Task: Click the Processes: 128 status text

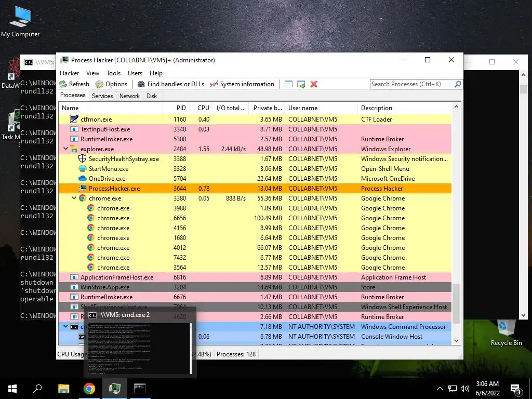Action: pyautogui.click(x=236, y=354)
